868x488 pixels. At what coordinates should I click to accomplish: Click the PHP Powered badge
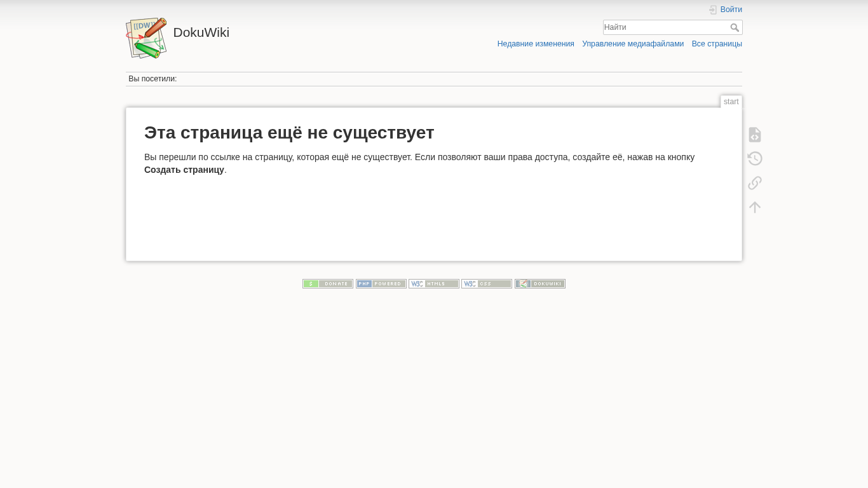381,284
